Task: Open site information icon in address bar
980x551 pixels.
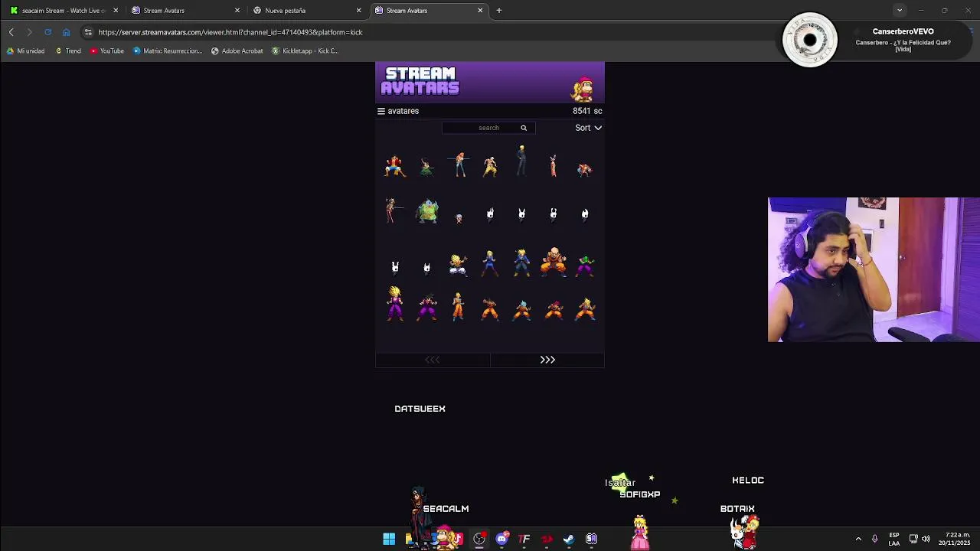Action: click(x=88, y=32)
